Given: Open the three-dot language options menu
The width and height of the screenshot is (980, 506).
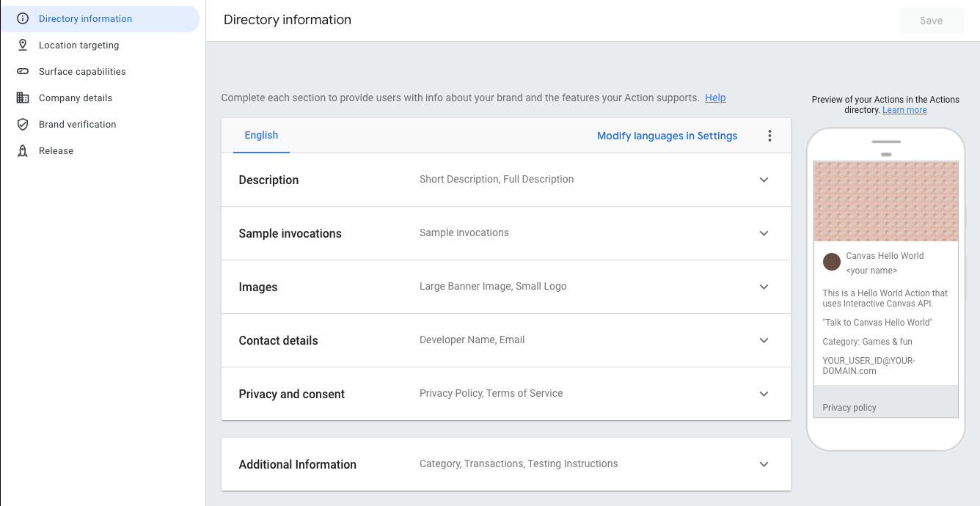Looking at the screenshot, I should click(x=769, y=136).
